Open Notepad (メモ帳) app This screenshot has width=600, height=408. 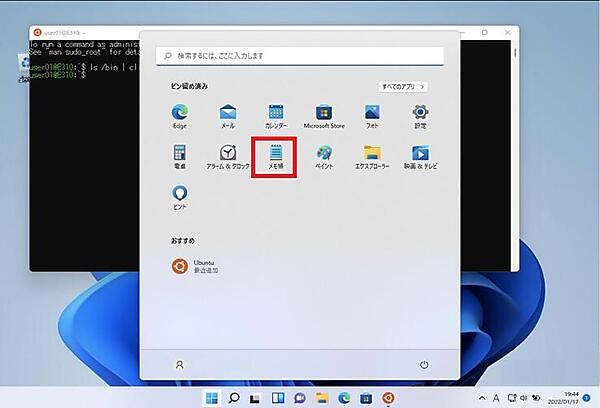click(x=276, y=157)
